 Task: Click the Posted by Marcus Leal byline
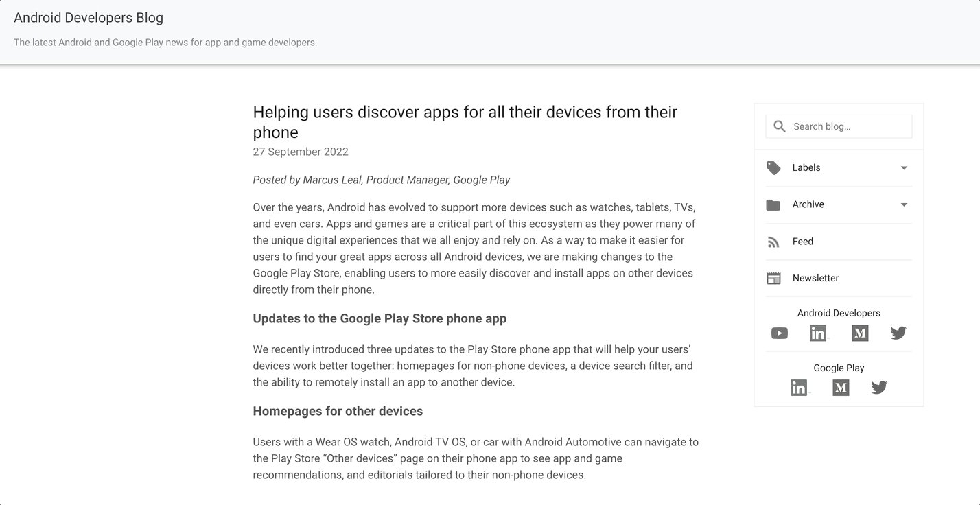[x=382, y=180]
